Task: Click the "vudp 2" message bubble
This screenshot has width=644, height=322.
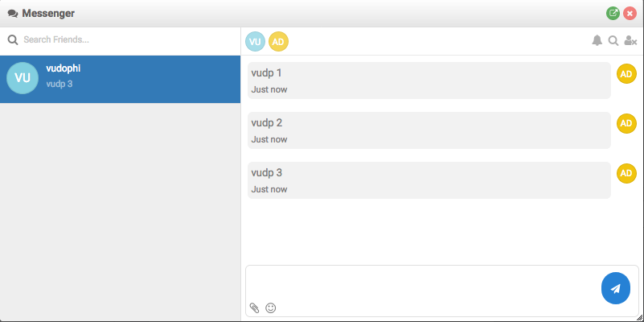Action: (x=429, y=130)
